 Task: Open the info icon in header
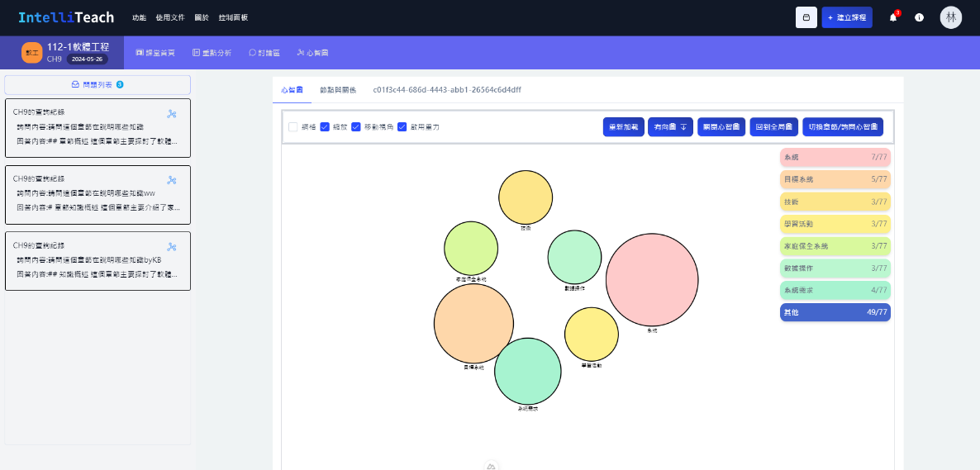(x=919, y=17)
